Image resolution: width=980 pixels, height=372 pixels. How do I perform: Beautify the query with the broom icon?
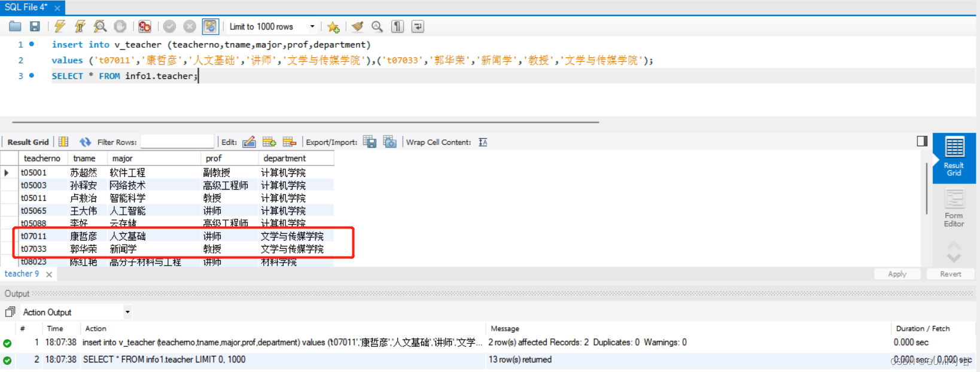(x=357, y=26)
